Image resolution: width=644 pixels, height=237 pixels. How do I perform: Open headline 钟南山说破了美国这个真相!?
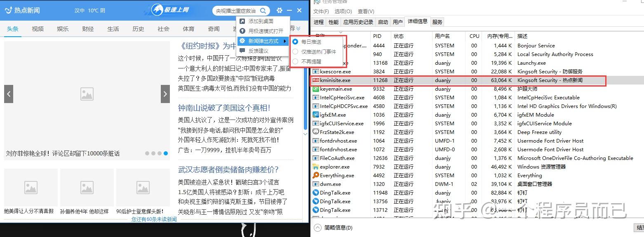[224, 108]
